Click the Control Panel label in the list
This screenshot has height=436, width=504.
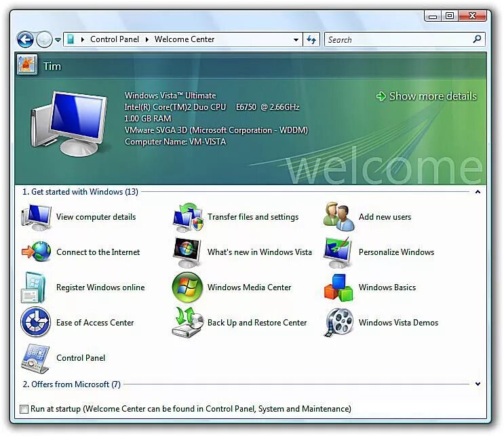pos(81,358)
